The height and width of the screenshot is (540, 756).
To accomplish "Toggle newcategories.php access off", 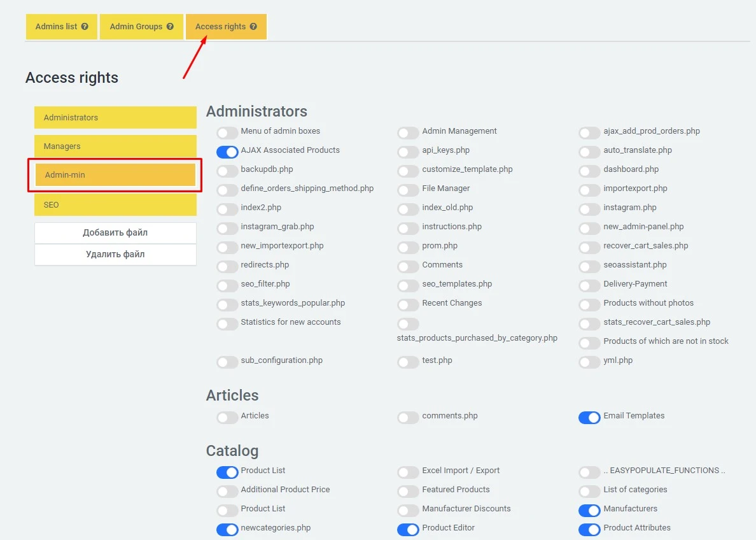I will click(x=227, y=529).
